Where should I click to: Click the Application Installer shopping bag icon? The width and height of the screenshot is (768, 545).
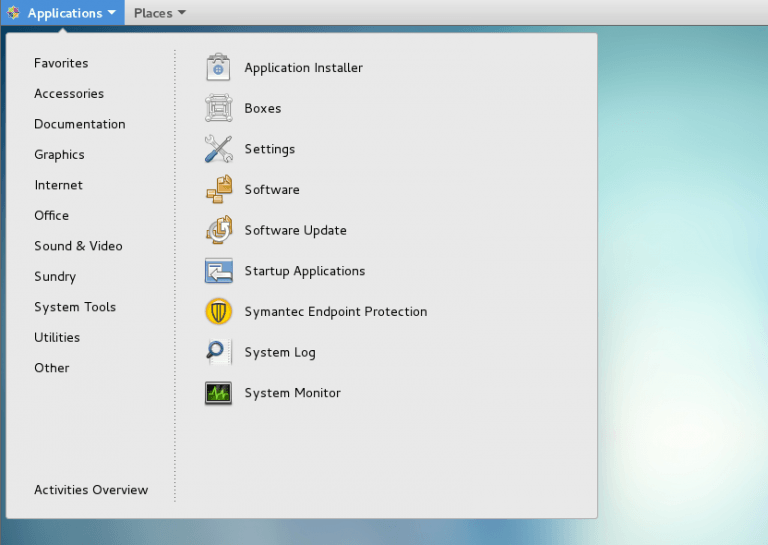[218, 67]
